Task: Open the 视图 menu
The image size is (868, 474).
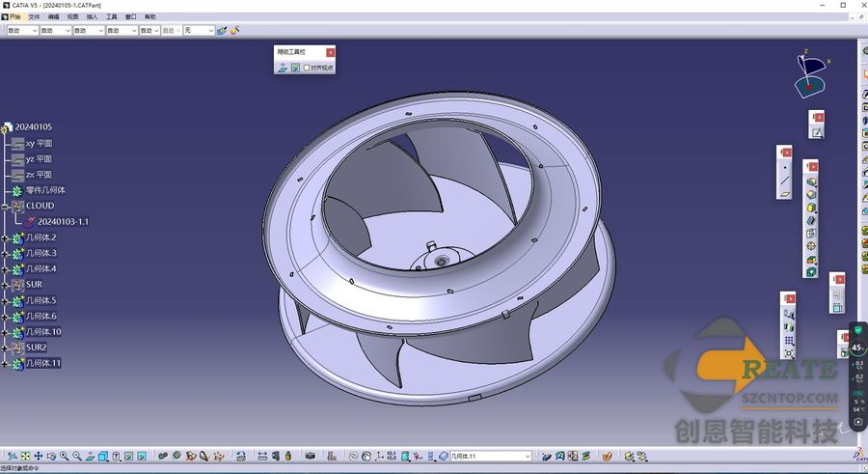Action: 73,16
